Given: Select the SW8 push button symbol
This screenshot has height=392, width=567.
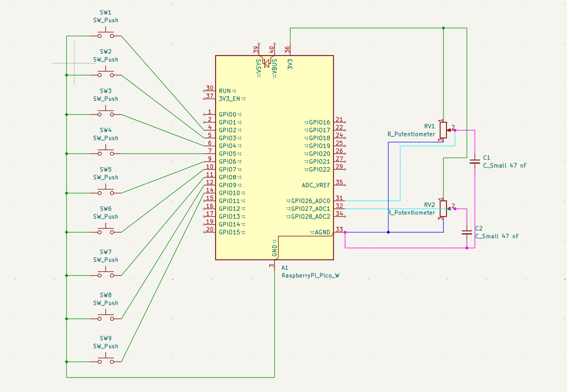Looking at the screenshot, I should coord(106,316).
